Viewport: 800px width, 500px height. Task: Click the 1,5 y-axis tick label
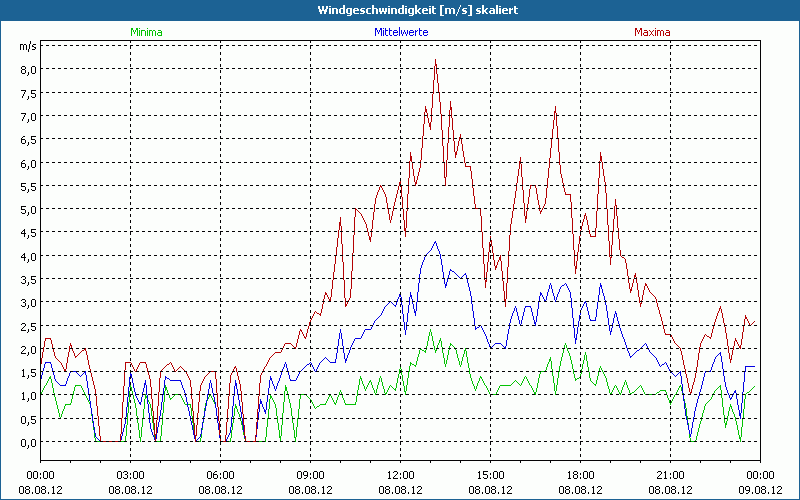click(29, 373)
